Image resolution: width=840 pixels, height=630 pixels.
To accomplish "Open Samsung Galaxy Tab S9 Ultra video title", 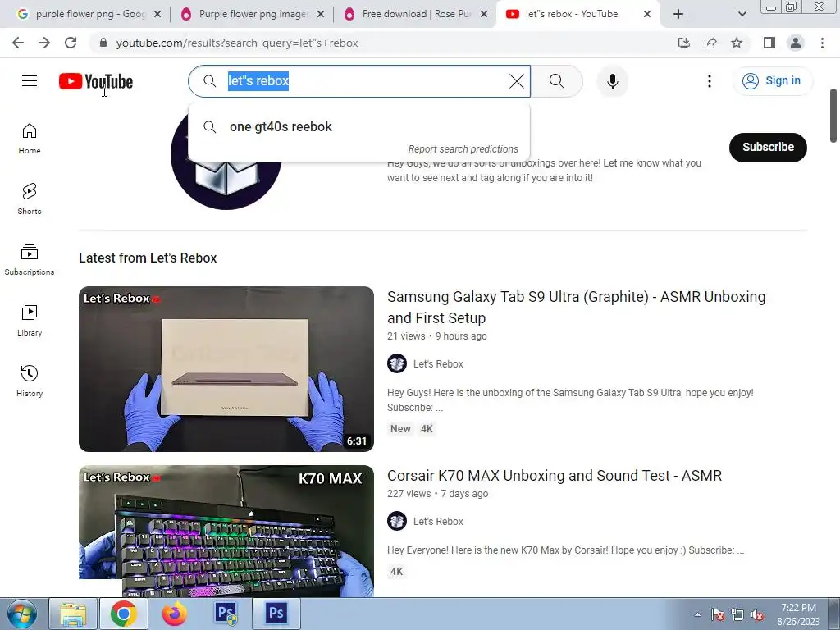I will [x=576, y=307].
